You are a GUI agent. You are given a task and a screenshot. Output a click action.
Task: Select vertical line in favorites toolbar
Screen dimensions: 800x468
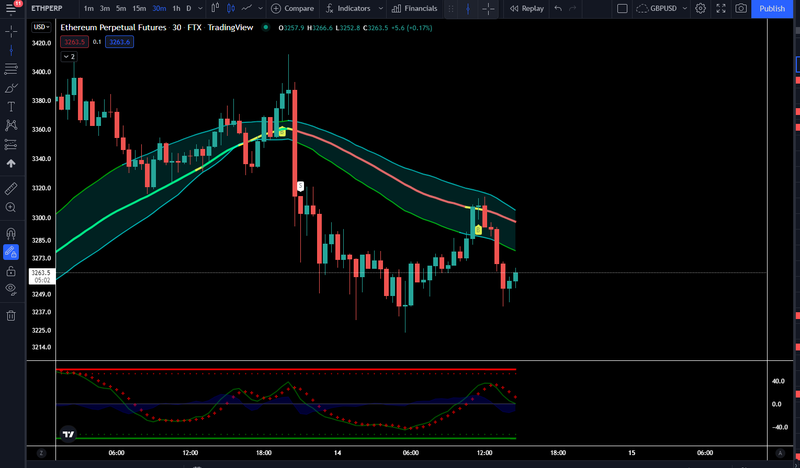coord(468,9)
